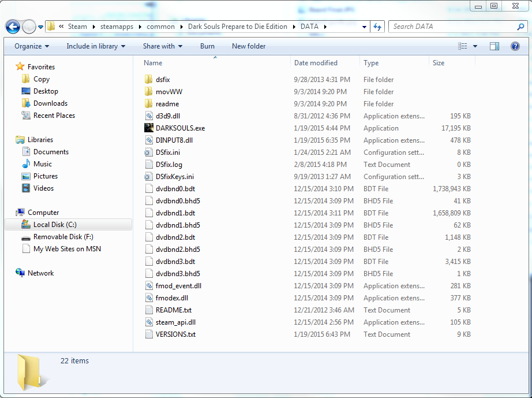This screenshot has height=398, width=532.
Task: Select the dvdbnd0.bdt file icon
Action: (x=149, y=189)
